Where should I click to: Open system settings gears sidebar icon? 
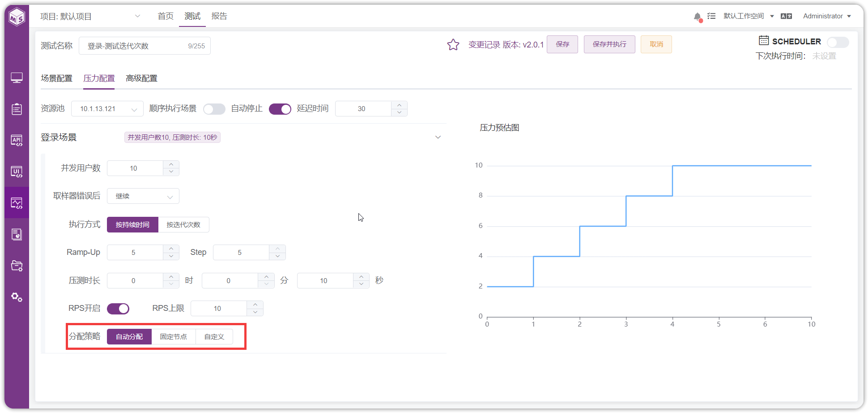tap(17, 297)
